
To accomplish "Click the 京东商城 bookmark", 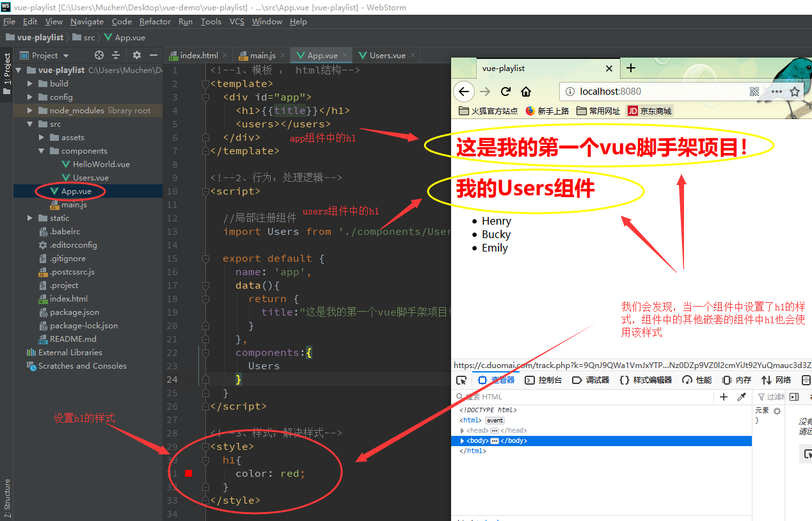I will click(x=649, y=111).
